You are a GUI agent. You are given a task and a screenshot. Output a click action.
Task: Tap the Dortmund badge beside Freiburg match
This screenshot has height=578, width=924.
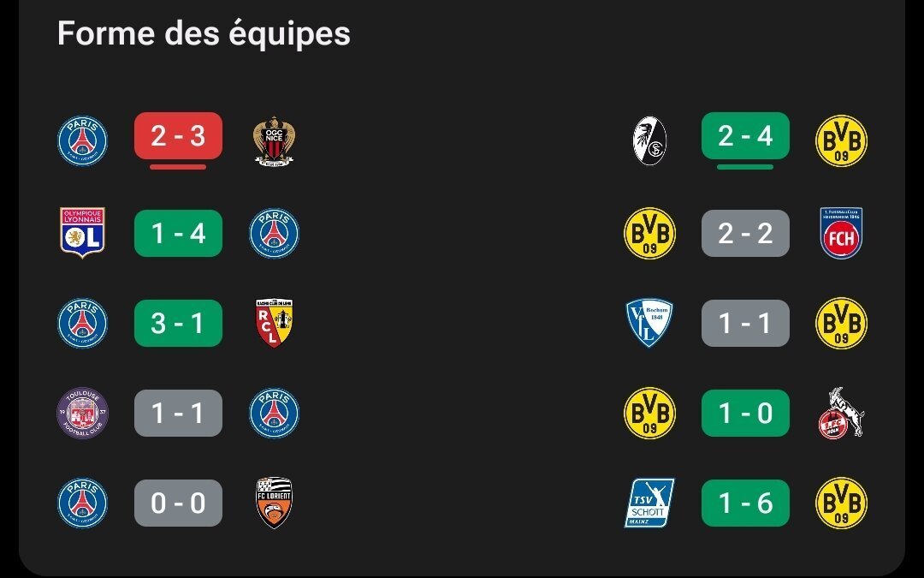(x=841, y=141)
